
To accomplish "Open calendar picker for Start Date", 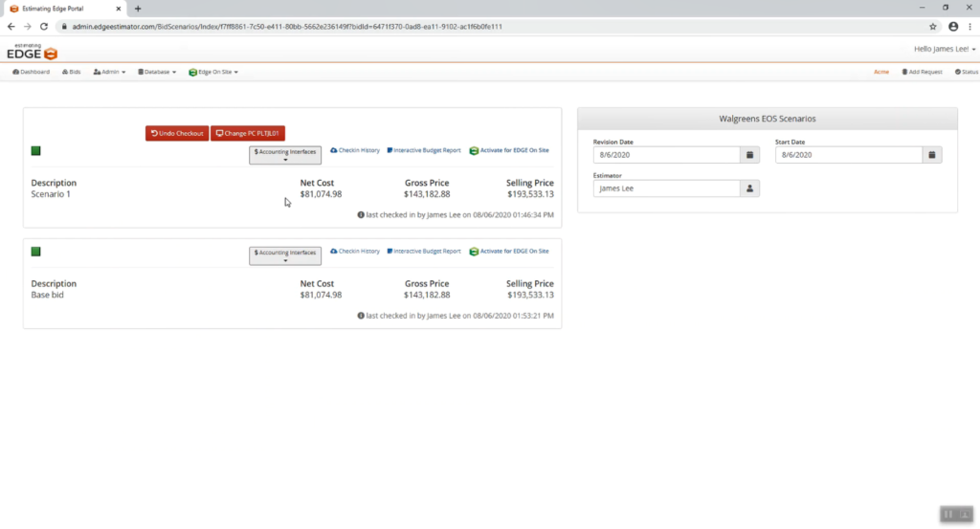I will point(932,155).
